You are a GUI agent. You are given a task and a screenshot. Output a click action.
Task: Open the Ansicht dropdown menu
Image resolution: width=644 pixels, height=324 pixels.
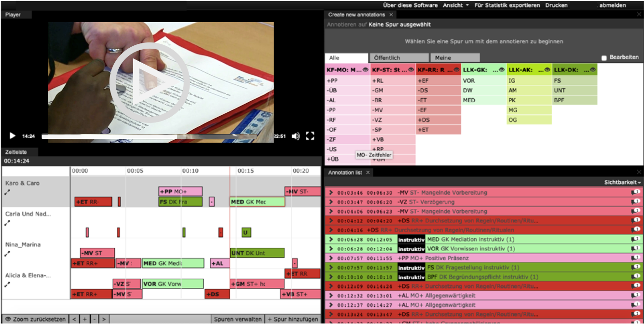point(456,5)
